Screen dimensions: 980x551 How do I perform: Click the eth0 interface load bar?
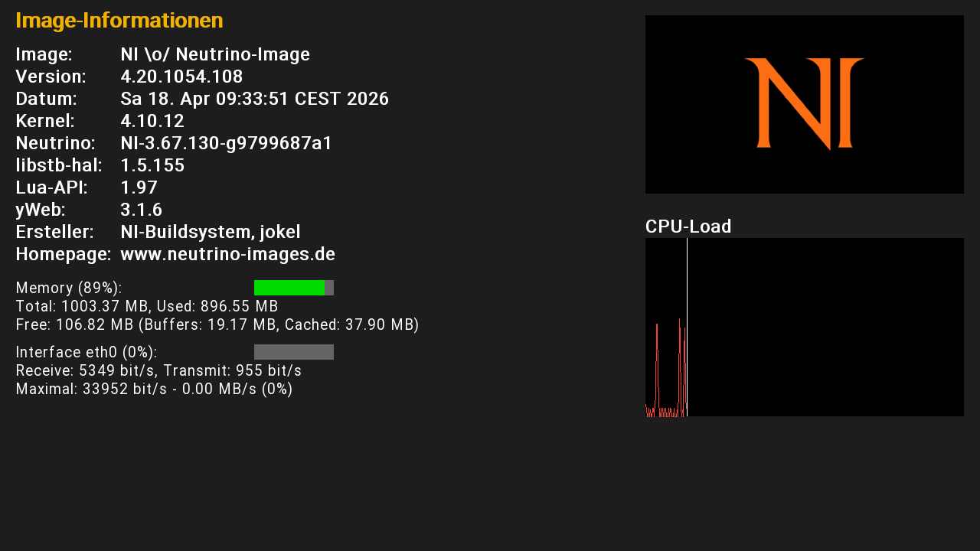[x=294, y=352]
